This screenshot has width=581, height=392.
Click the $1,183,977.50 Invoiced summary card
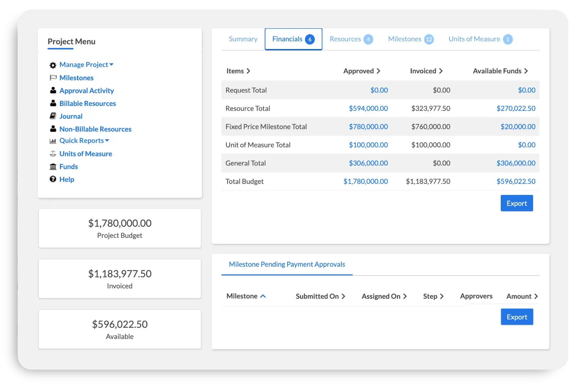(x=120, y=279)
